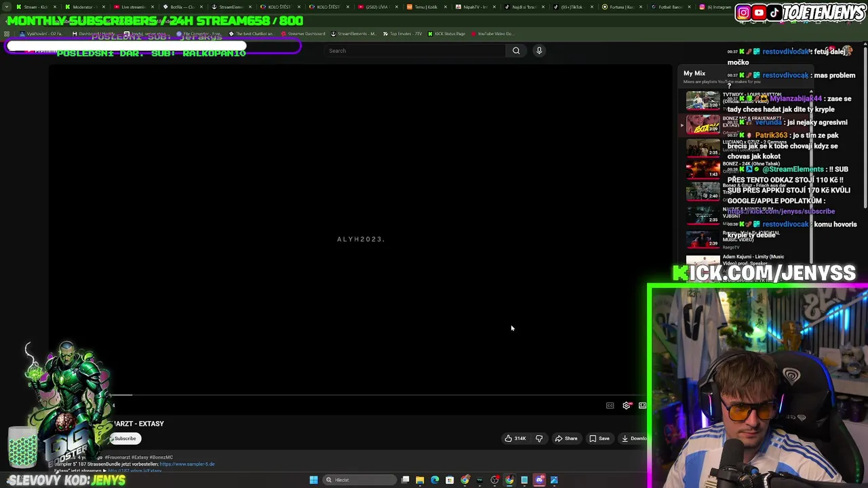This screenshot has height=488, width=868.
Task: Play the 2:35 video above the Raego thumbnail
Action: point(703,215)
